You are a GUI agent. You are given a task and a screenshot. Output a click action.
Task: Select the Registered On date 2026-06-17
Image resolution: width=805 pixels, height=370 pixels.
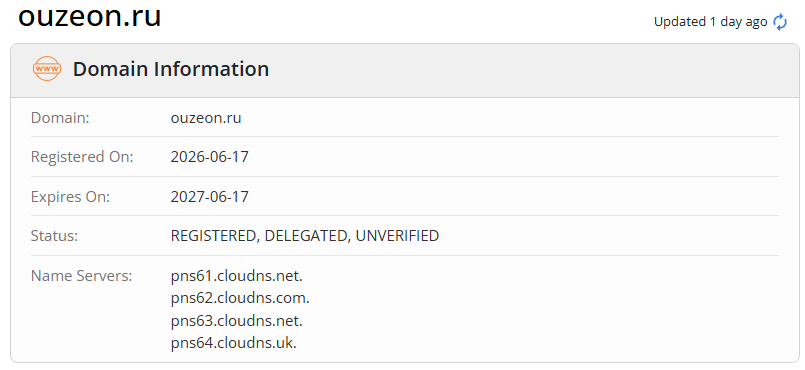click(209, 157)
